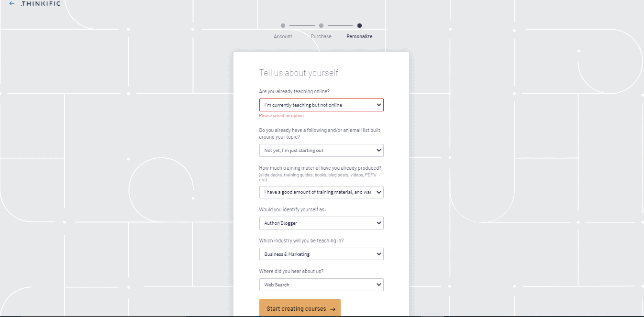
Task: Click the back arrow icon
Action: point(12,3)
